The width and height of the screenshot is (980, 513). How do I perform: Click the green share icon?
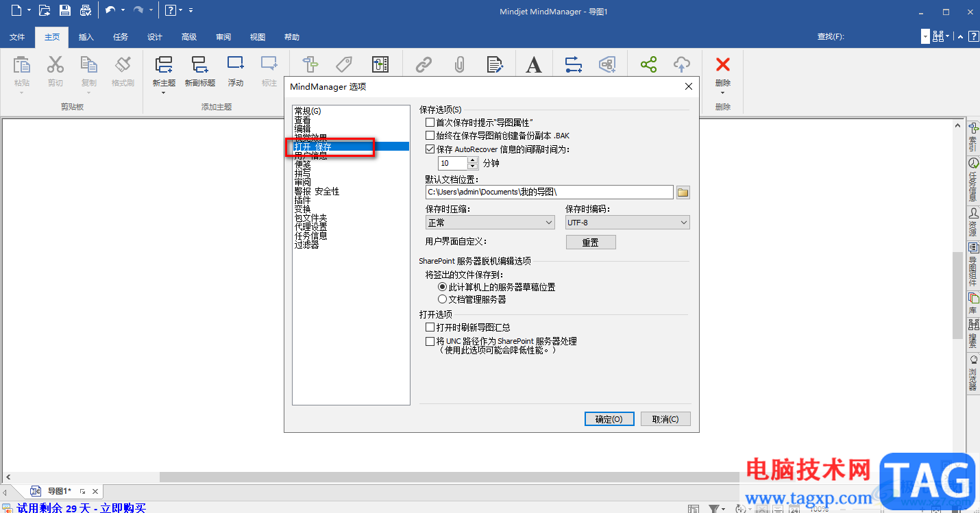point(648,64)
